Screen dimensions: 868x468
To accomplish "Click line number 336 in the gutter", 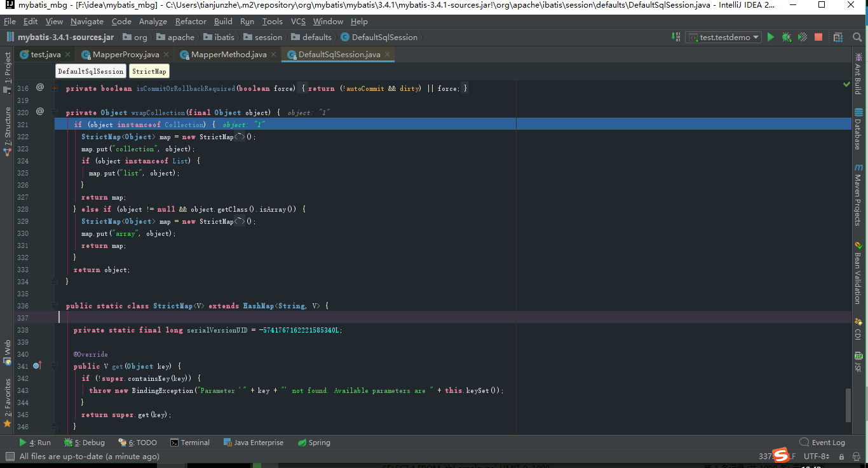I will (23, 306).
